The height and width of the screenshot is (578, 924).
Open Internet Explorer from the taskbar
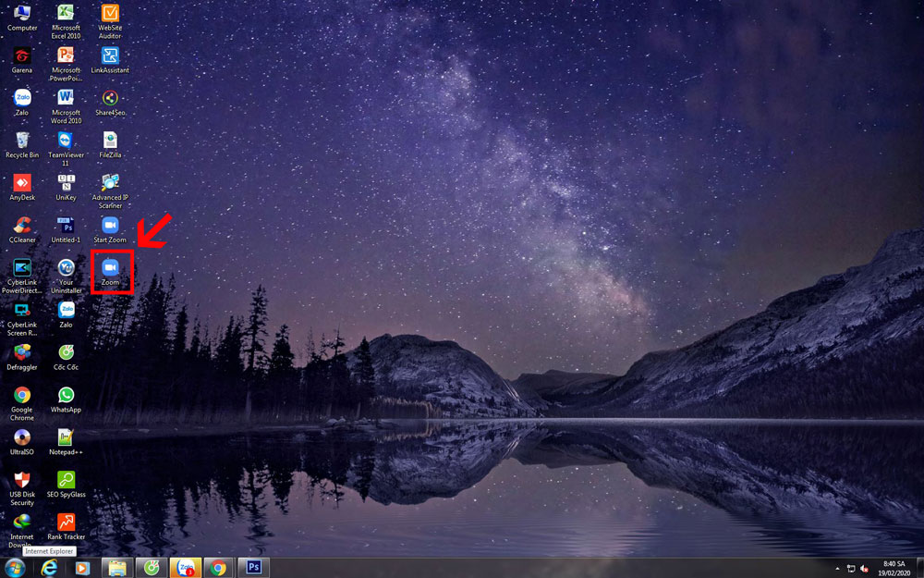49,567
